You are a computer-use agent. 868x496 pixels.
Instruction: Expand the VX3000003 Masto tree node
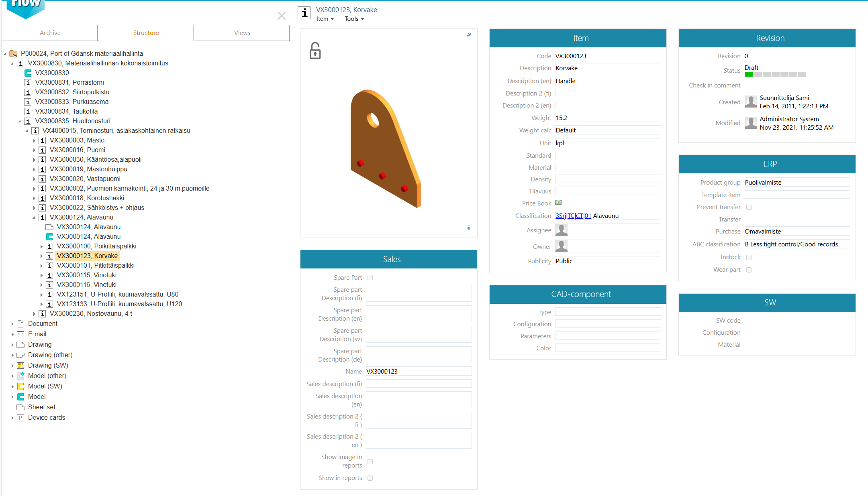click(34, 140)
